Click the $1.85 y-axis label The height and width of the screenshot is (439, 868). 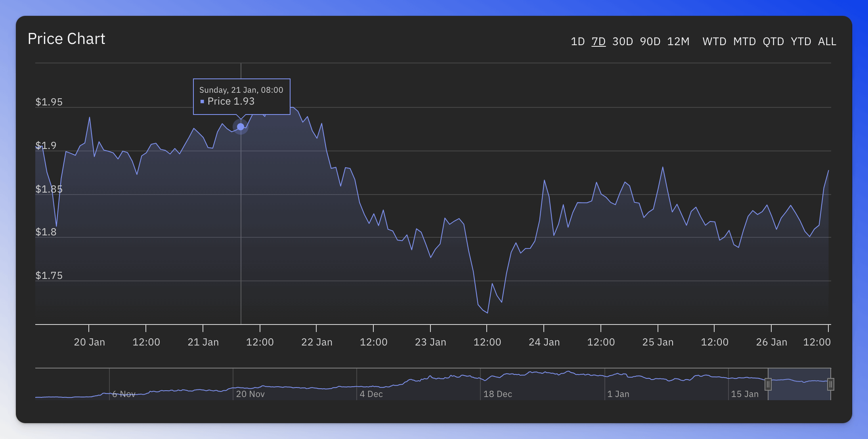pos(49,189)
